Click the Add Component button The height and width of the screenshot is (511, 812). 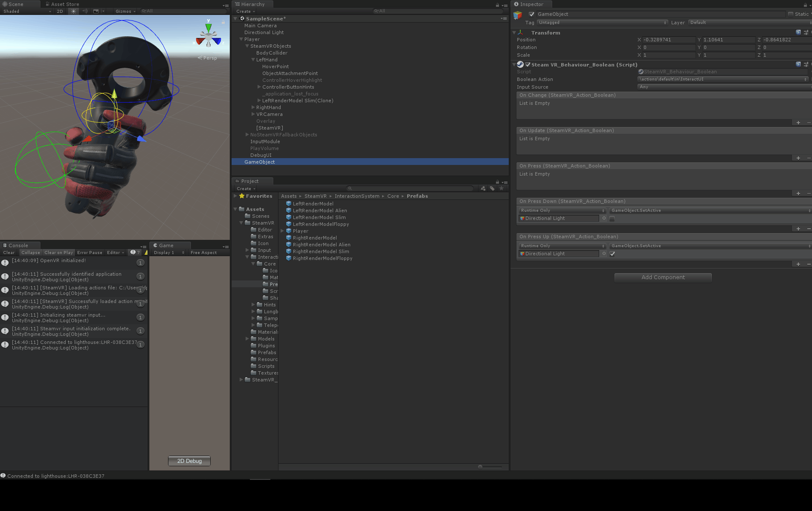tap(663, 277)
